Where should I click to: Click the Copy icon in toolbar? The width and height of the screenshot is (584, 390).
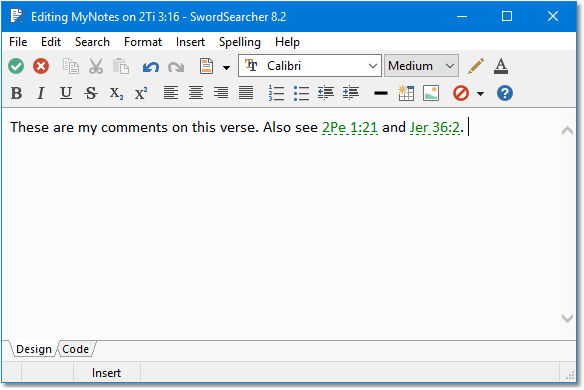click(70, 66)
